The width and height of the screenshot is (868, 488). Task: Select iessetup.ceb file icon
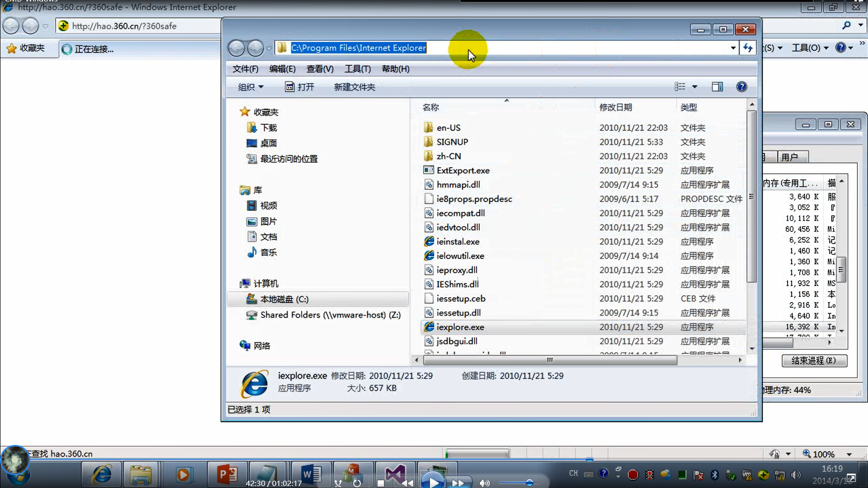coord(428,298)
